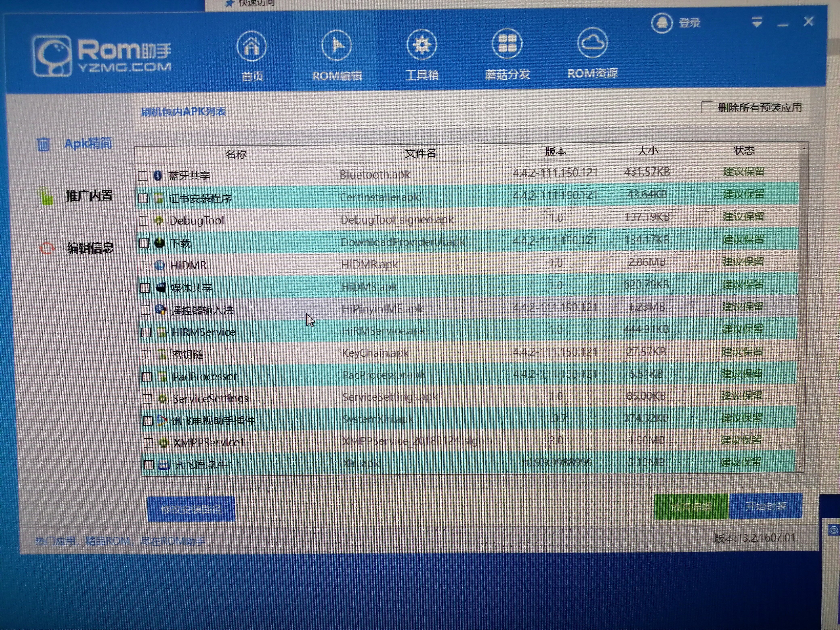Click the green 放弃编辑 button
This screenshot has width=840, height=630.
point(691,507)
